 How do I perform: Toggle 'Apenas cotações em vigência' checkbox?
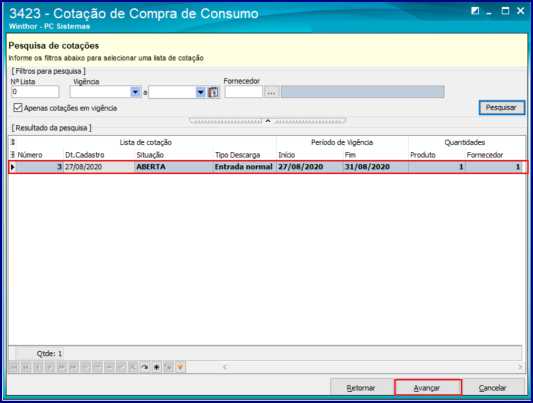pyautogui.click(x=18, y=108)
